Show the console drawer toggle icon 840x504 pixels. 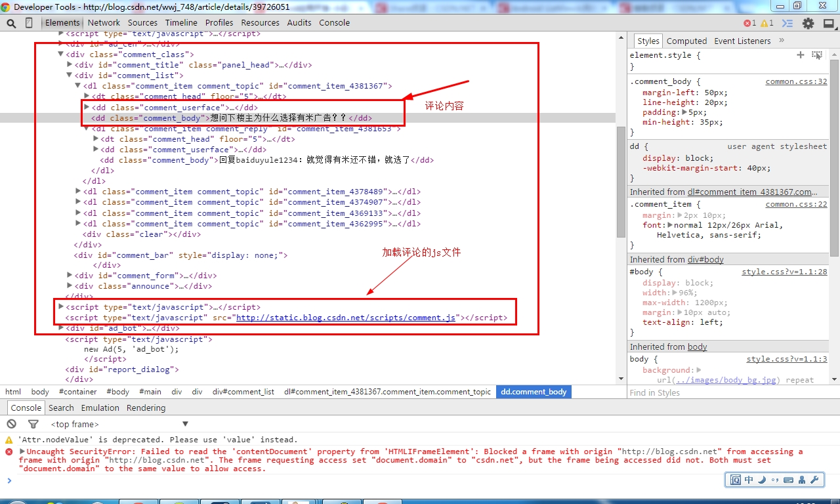tap(789, 23)
